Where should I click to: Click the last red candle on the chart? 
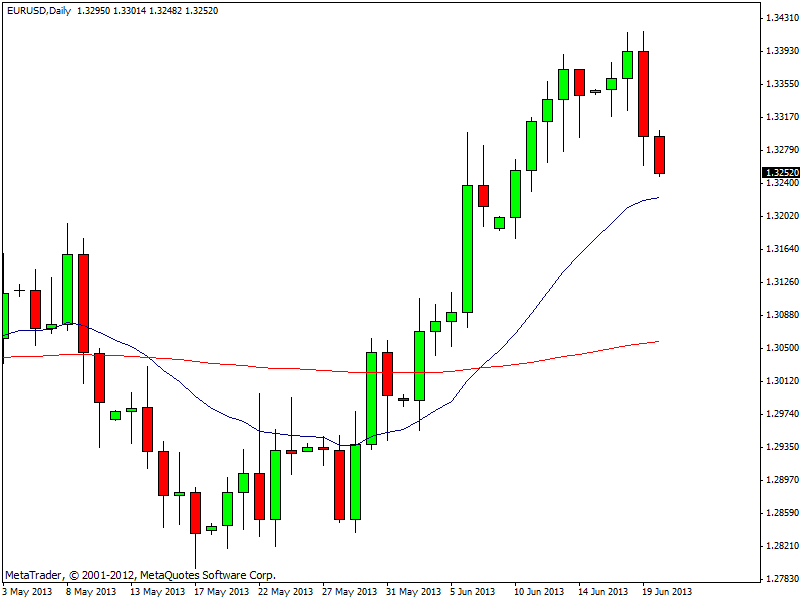[x=660, y=154]
